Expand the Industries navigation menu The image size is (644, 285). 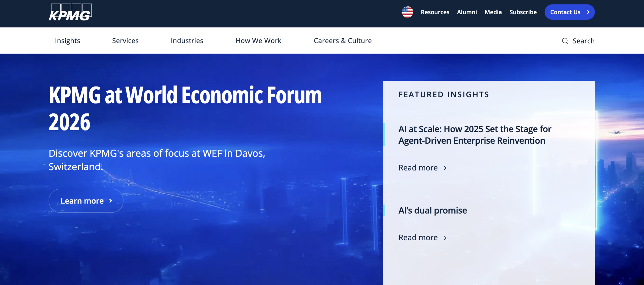click(187, 41)
